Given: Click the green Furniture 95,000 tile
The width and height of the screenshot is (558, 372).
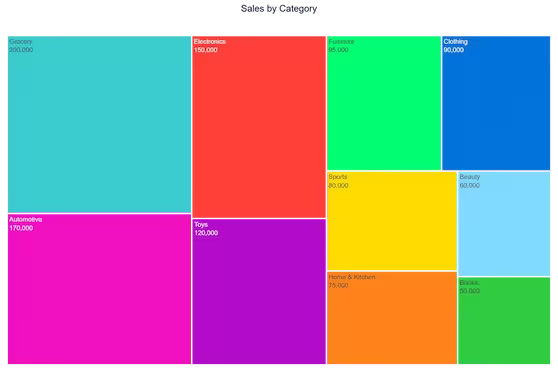Looking at the screenshot, I should 384,103.
